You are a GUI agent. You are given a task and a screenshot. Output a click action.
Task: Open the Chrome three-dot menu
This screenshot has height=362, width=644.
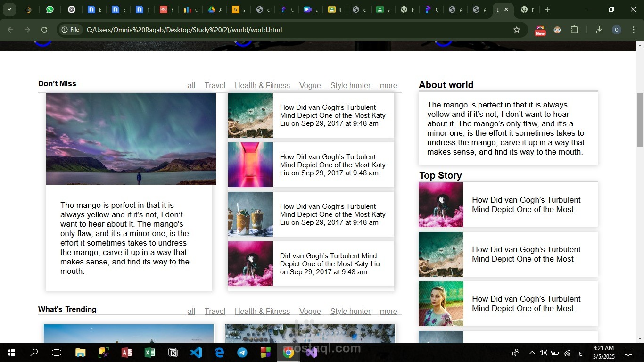(x=633, y=30)
